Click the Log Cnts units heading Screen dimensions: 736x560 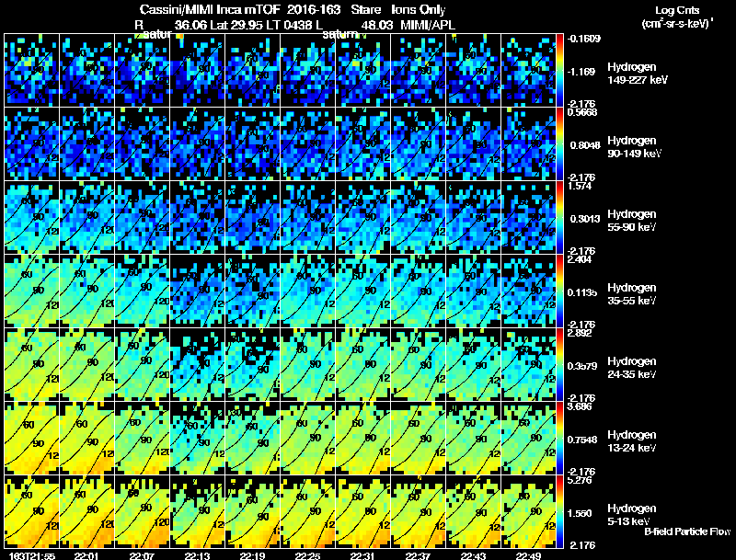(677, 17)
